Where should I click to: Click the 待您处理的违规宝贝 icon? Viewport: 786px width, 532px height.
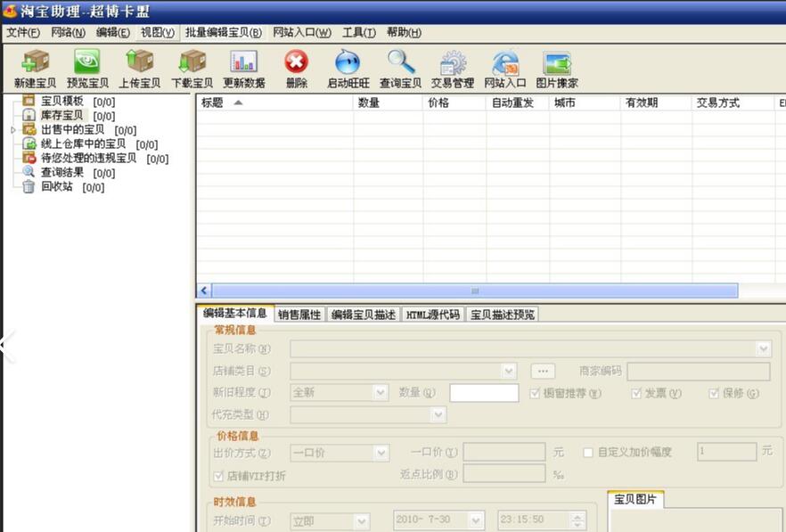(29, 158)
